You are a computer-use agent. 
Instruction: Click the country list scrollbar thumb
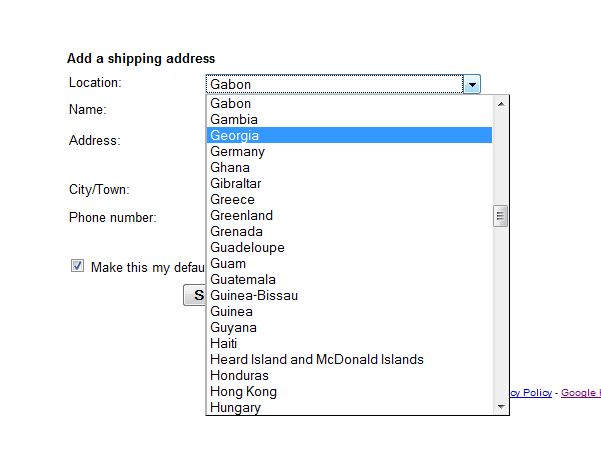(501, 216)
